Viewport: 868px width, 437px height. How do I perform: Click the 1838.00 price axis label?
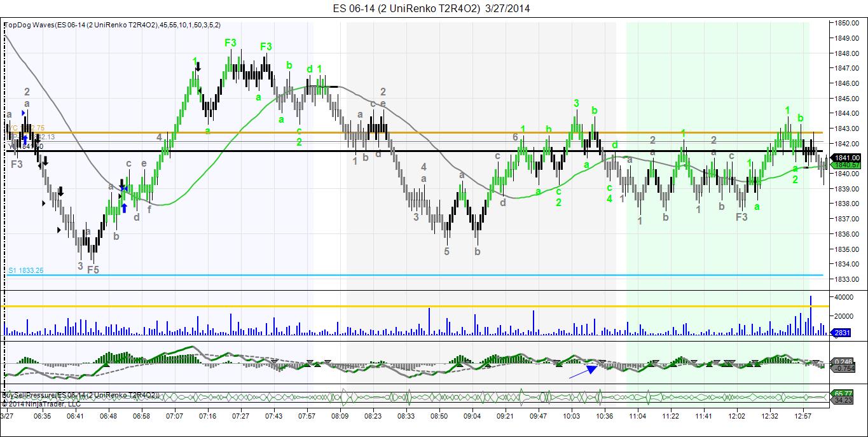[847, 204]
